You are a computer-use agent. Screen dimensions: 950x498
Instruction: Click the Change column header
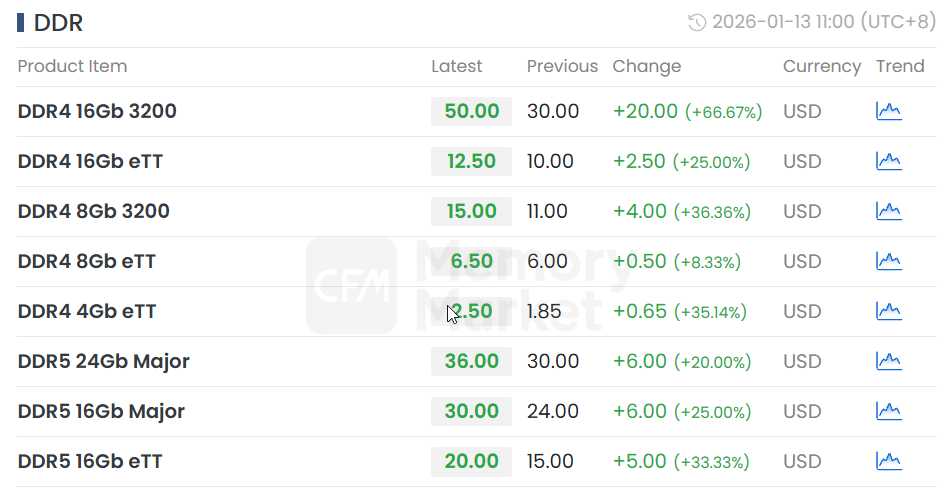tap(646, 66)
